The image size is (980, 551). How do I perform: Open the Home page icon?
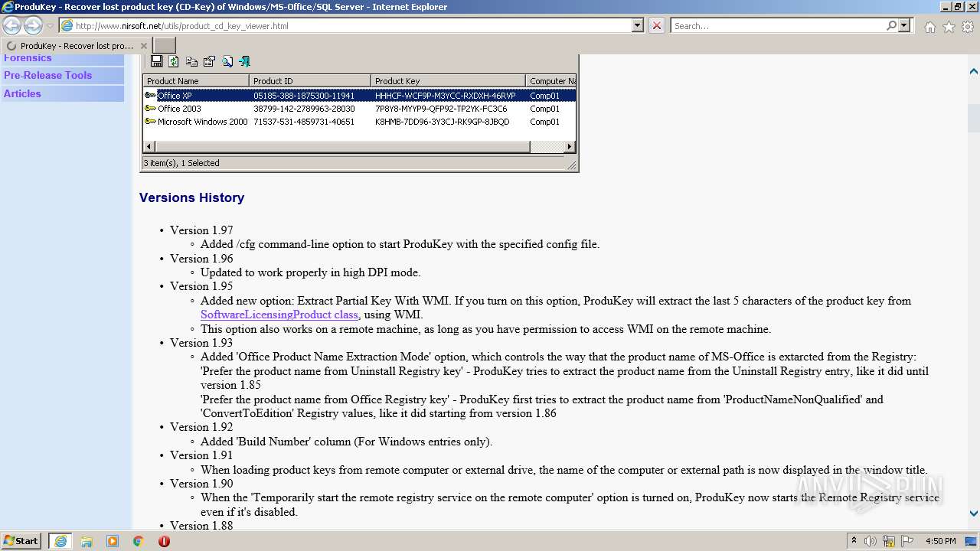(929, 27)
